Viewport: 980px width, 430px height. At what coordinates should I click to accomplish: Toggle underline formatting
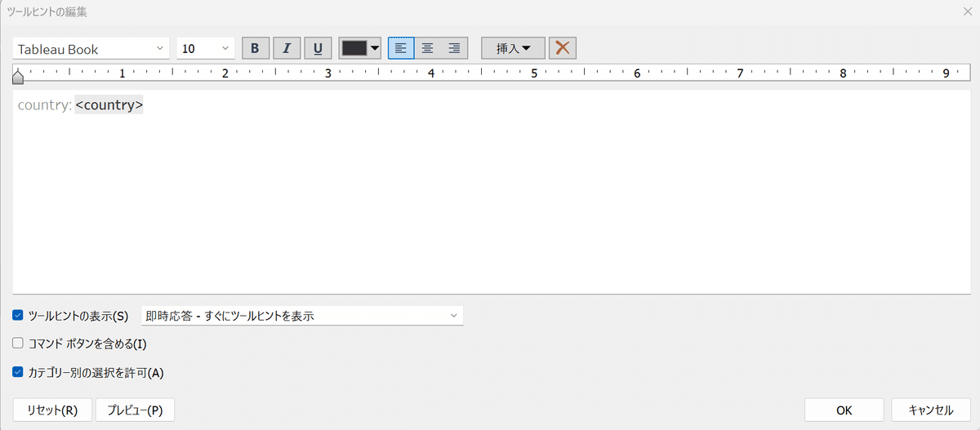point(318,48)
